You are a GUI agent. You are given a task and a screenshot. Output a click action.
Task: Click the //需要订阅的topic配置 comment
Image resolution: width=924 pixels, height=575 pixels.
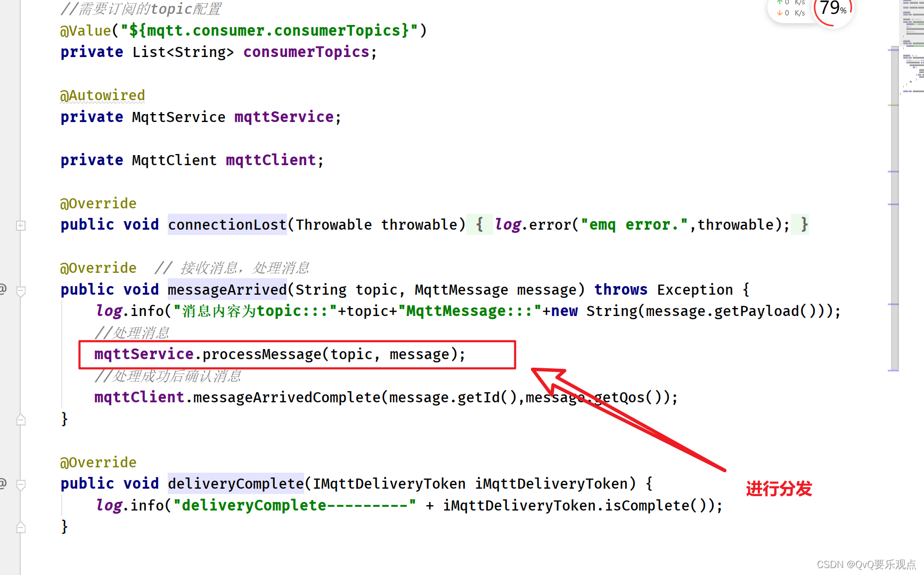point(141,9)
